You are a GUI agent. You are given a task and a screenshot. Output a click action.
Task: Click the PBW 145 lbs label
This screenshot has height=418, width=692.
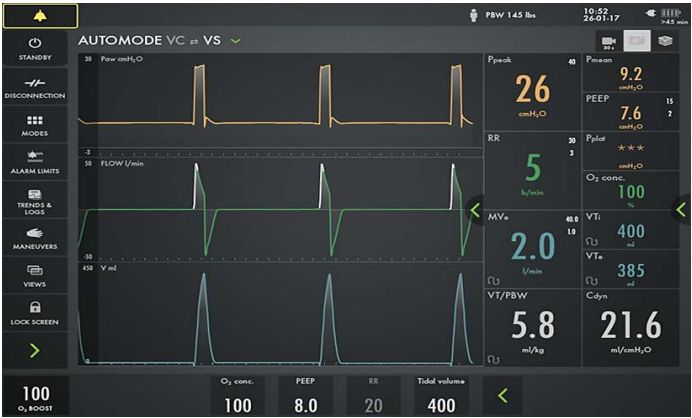510,15
